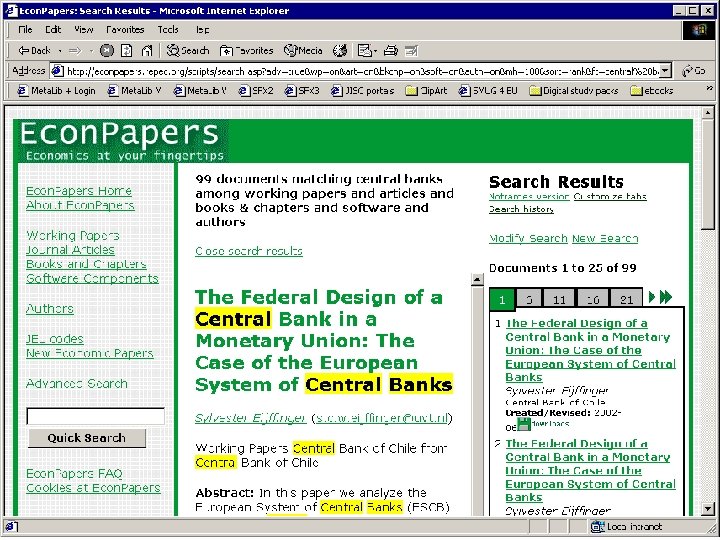Open the ebooks folder bookmark
This screenshot has height=540, width=720.
click(x=652, y=91)
